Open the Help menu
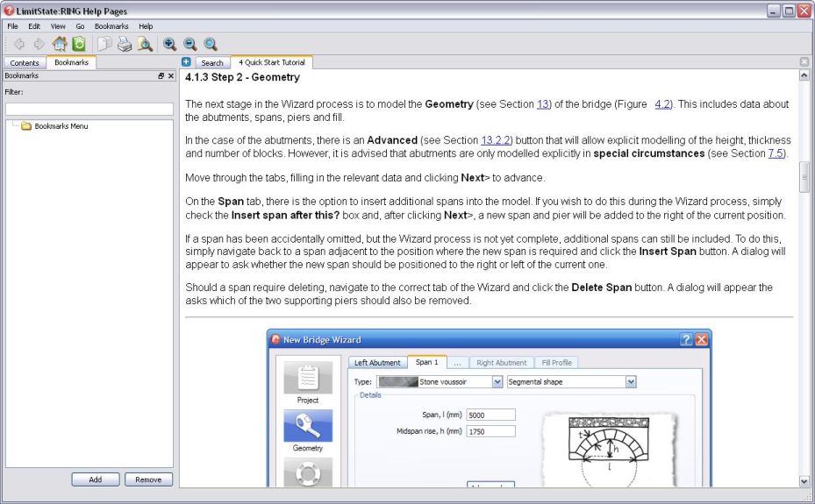Viewport: 815px width, 504px height. tap(146, 26)
